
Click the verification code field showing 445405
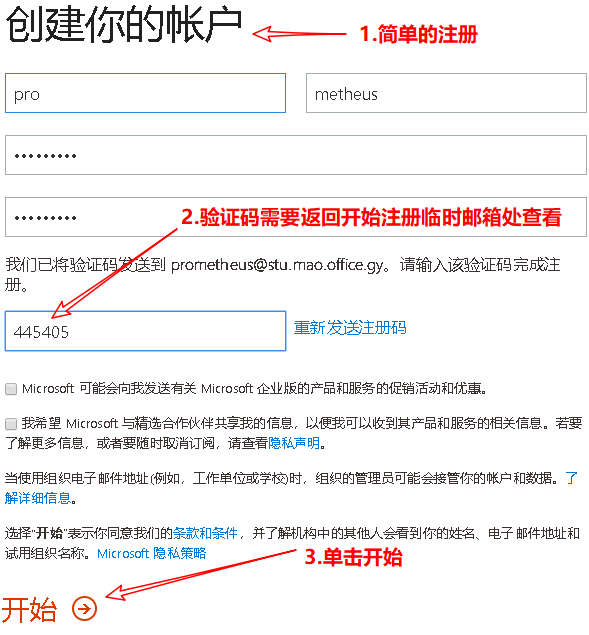tap(145, 331)
